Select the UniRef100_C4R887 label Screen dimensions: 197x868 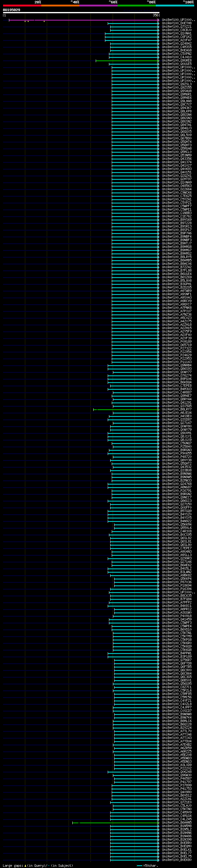coord(176,393)
